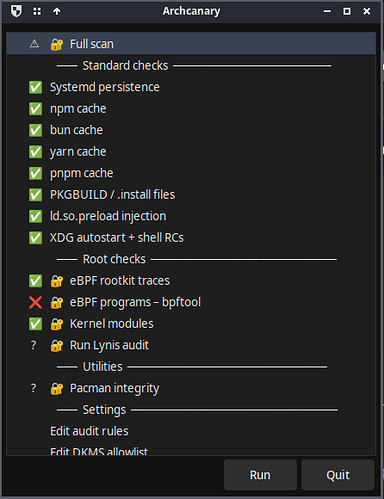Click the up-arrow icon in title bar
384x499 pixels.
tap(57, 12)
